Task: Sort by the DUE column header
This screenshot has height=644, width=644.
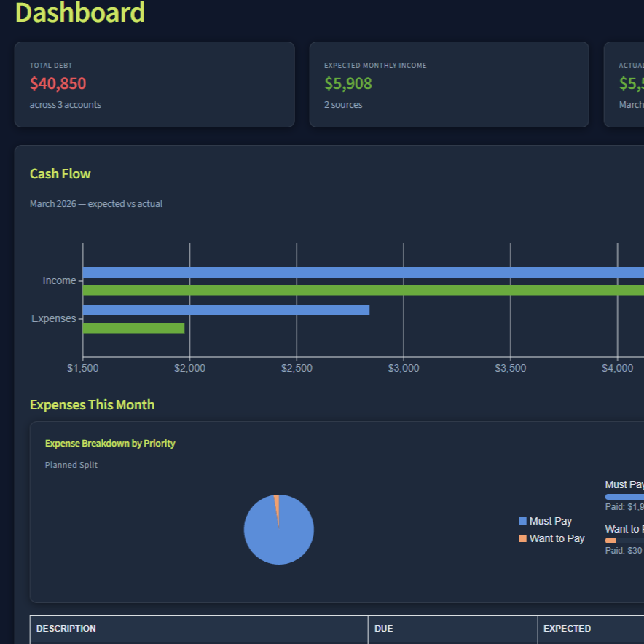Action: coord(452,629)
